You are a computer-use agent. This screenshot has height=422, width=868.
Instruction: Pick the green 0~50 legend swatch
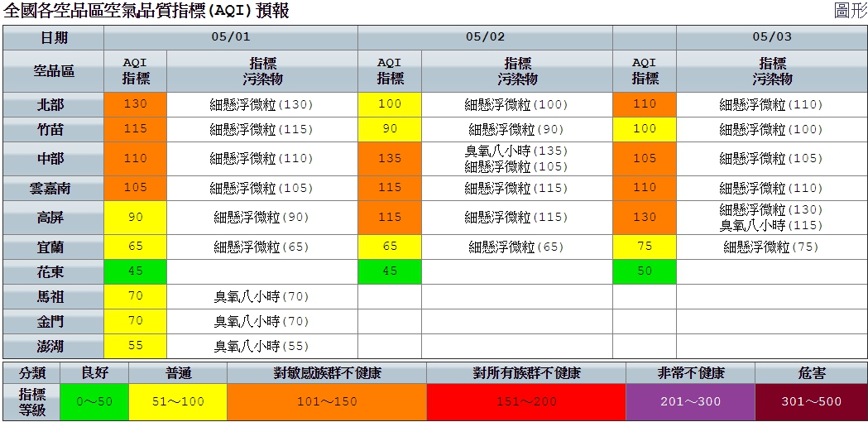[94, 402]
